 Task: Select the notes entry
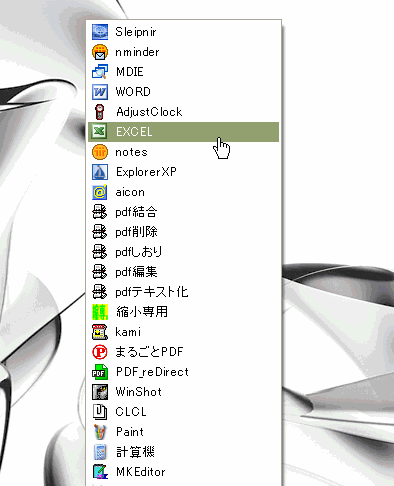click(183, 152)
